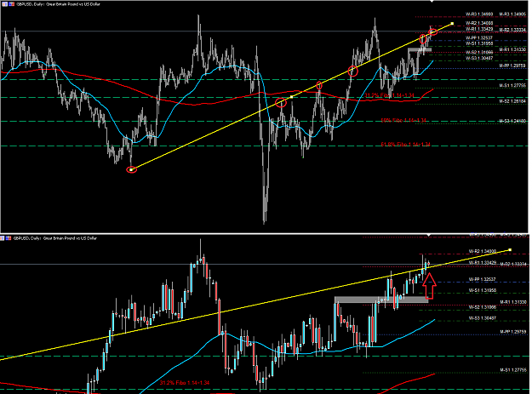Viewport: 532px width, 394px height.
Task: Click the M-R1 pivot label in lower chart
Action: [513, 302]
